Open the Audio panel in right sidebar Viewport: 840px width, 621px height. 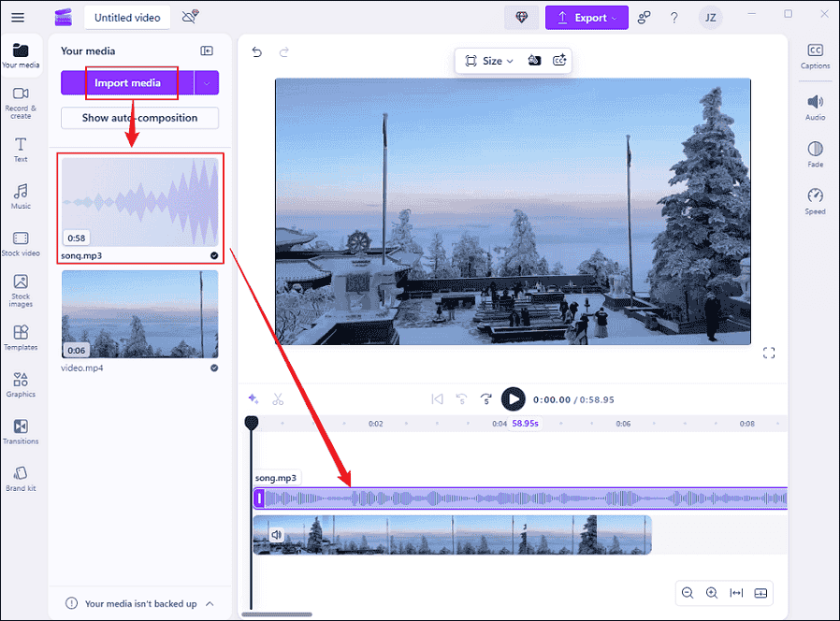[815, 108]
